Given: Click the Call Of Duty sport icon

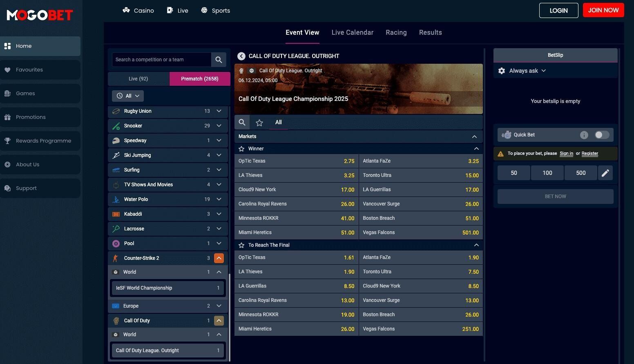Looking at the screenshot, I should 116,321.
